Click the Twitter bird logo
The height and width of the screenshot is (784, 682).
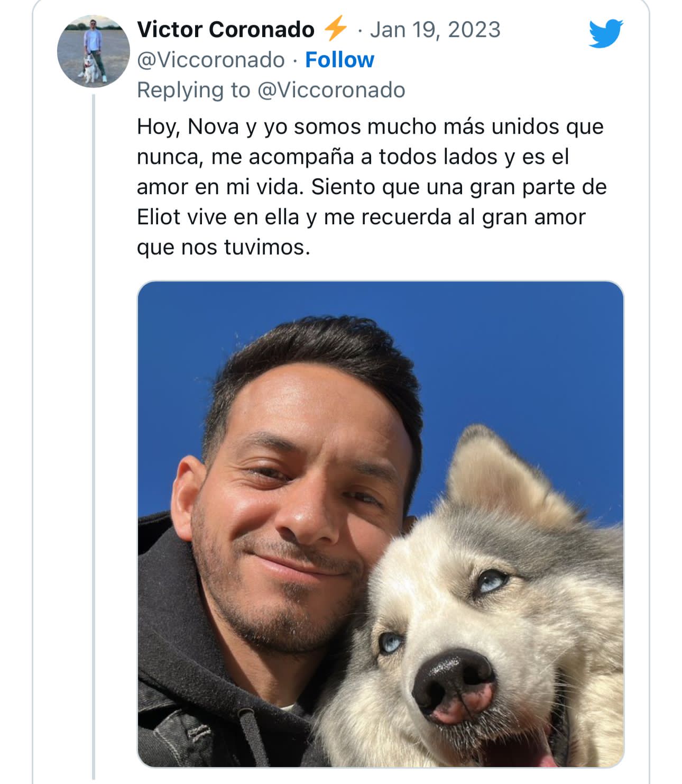(x=606, y=33)
